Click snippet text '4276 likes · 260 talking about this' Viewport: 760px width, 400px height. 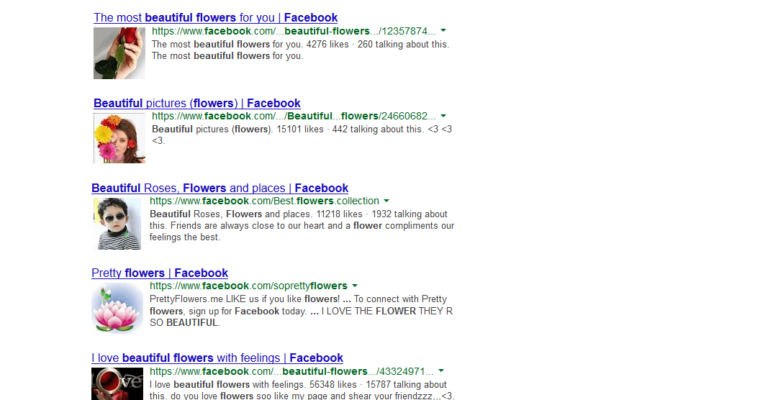click(x=378, y=45)
